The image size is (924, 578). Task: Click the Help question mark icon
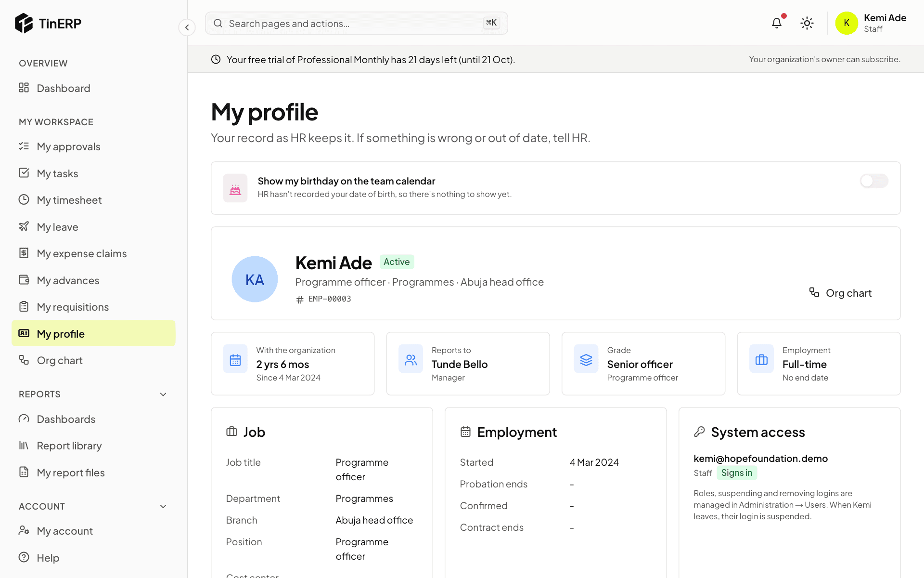pyautogui.click(x=24, y=557)
